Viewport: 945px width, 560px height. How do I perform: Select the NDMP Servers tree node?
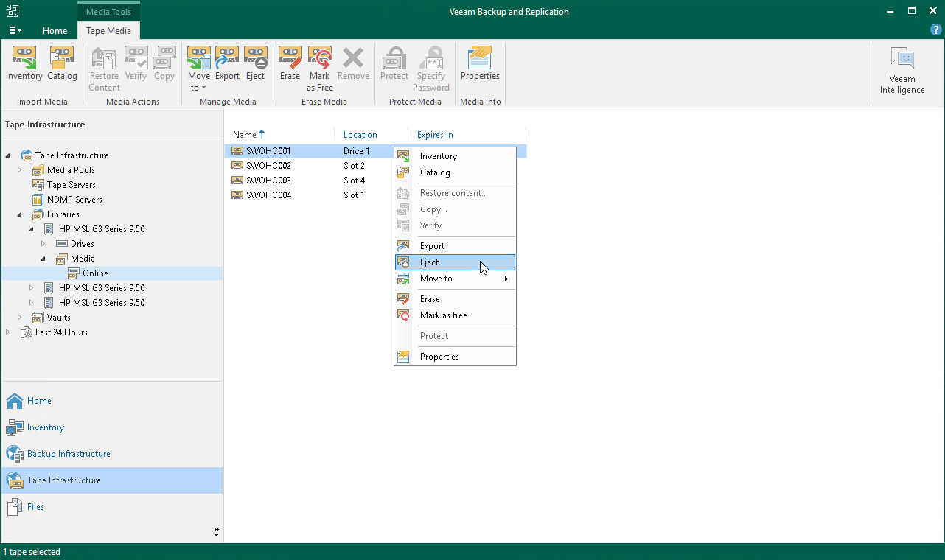[x=74, y=200]
